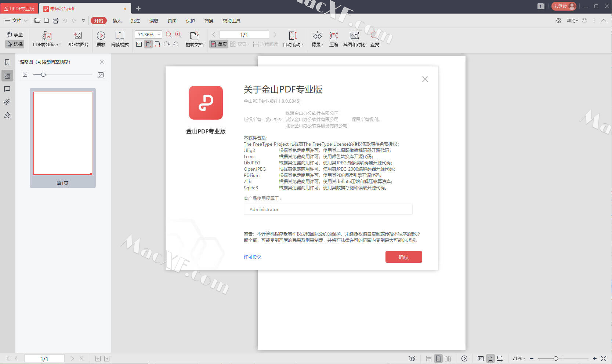
Task: Enter fullscreen from the status bar
Action: point(604,358)
